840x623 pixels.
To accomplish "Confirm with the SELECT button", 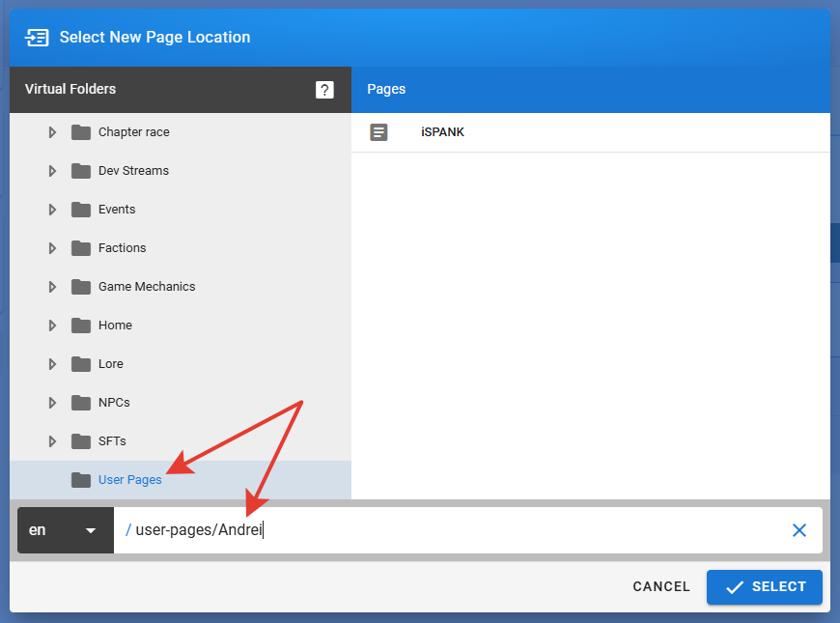I will tap(764, 587).
